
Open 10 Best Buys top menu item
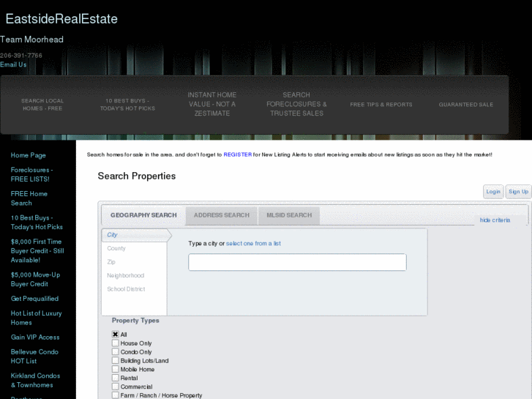point(127,105)
